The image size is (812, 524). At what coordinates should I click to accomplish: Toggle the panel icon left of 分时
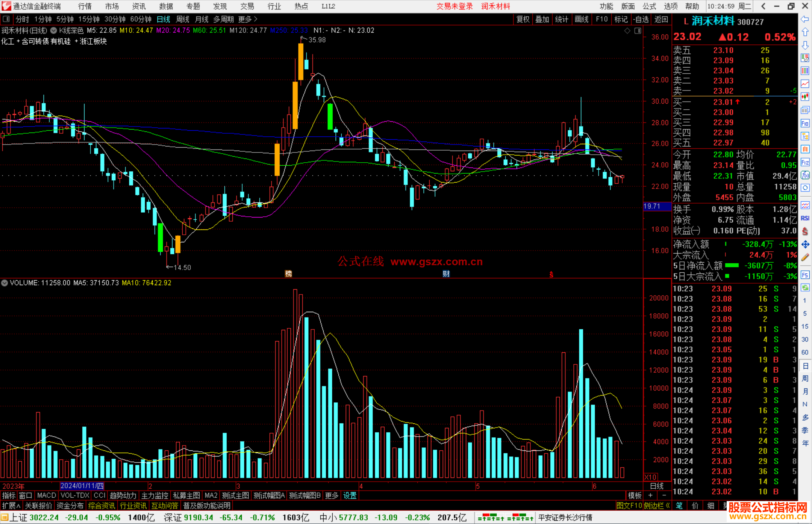pos(6,19)
